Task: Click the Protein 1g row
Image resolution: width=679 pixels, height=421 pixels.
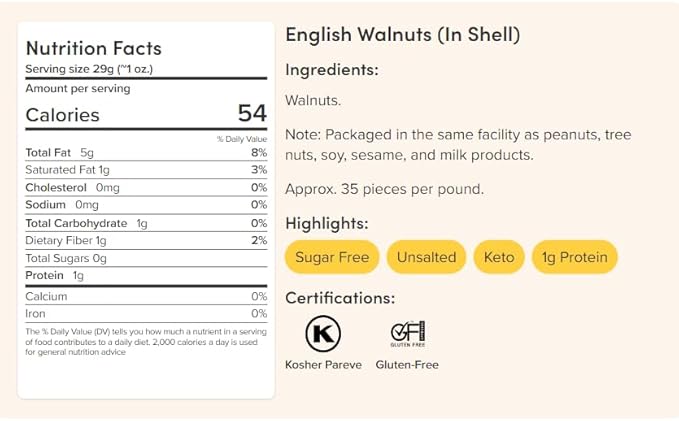Action: (x=146, y=275)
